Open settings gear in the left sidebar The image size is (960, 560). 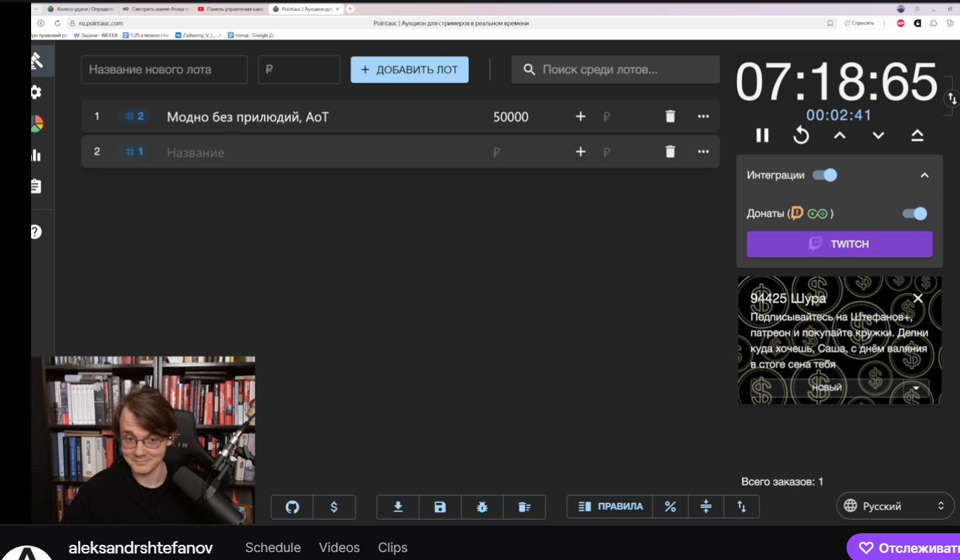pyautogui.click(x=36, y=92)
